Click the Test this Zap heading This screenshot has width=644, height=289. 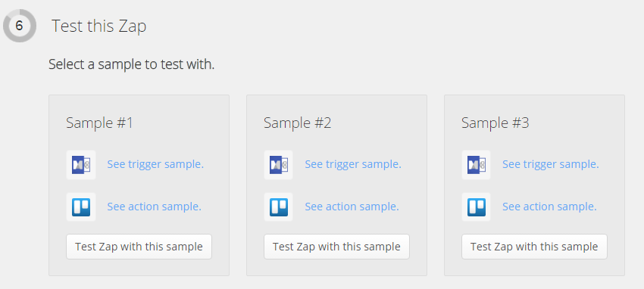tap(98, 26)
